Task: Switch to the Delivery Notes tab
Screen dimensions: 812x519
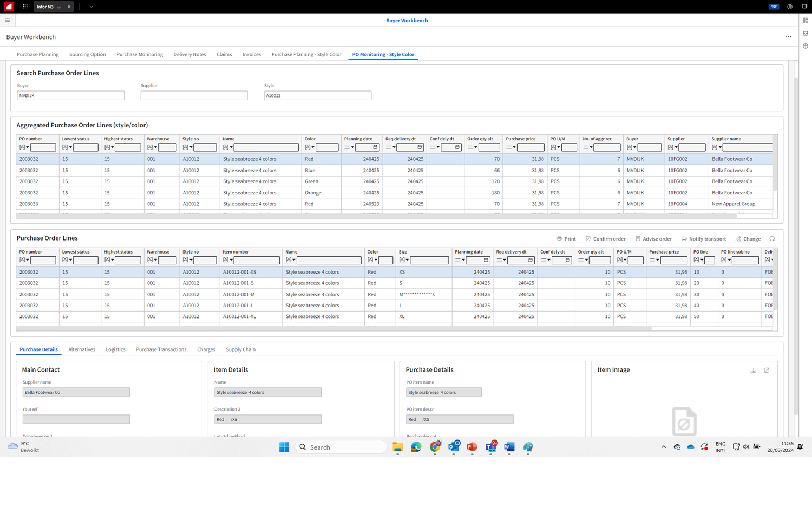Action: (x=189, y=54)
